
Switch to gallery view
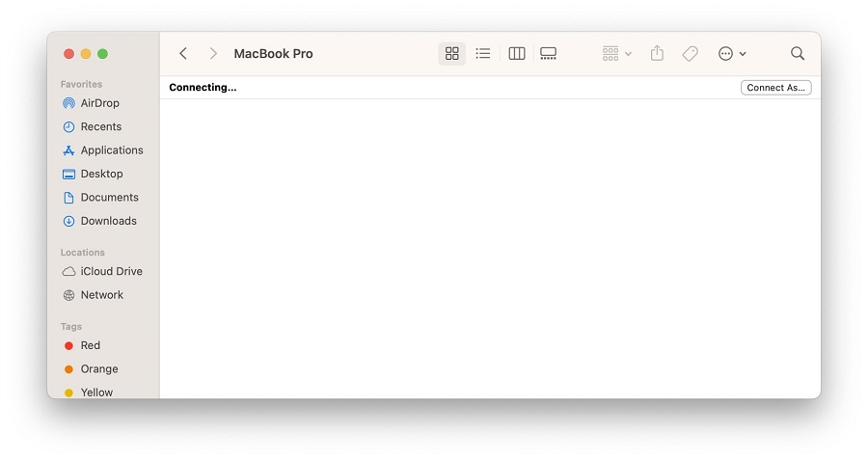(548, 54)
